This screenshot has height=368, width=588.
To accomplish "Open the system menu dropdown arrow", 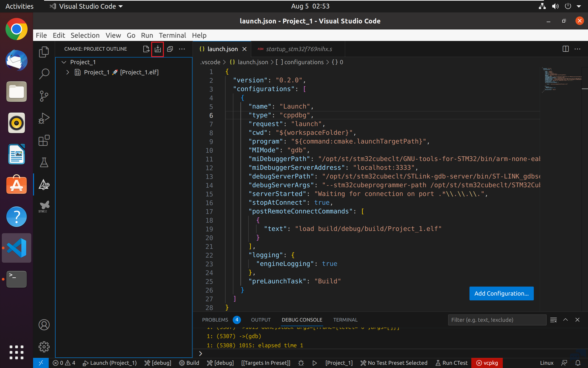I will 579,6.
